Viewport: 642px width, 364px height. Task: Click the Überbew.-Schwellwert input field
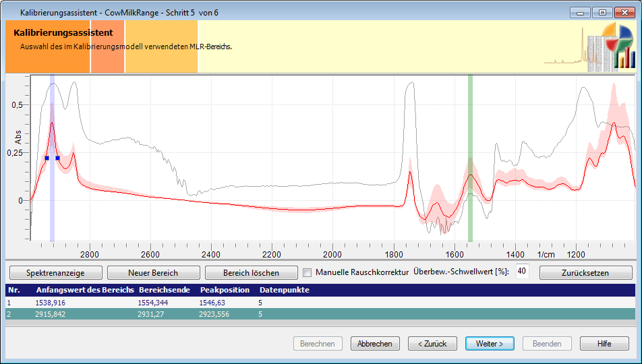522,271
